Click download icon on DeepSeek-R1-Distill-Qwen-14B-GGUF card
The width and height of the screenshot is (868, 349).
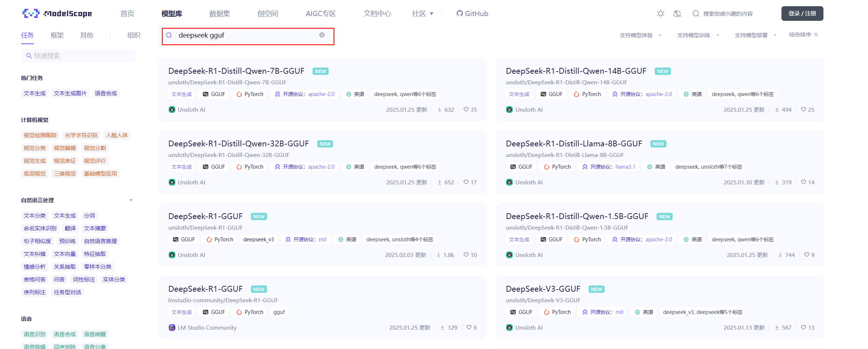(777, 110)
